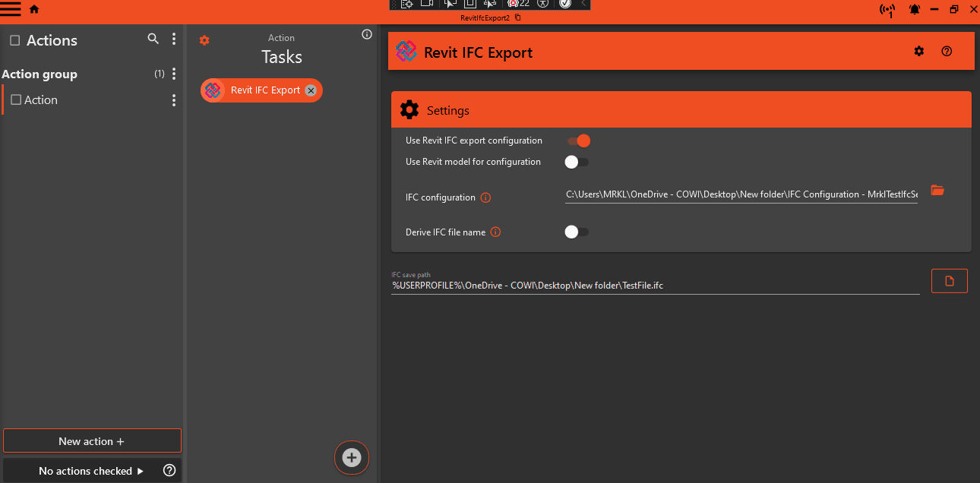This screenshot has height=483, width=980.
Task: Open the Actions overflow menu
Action: point(174,39)
